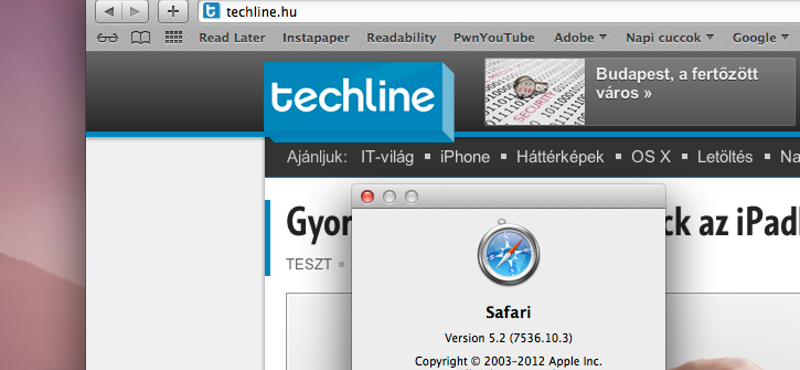Open the OS X section
The image size is (800, 370).
click(651, 157)
